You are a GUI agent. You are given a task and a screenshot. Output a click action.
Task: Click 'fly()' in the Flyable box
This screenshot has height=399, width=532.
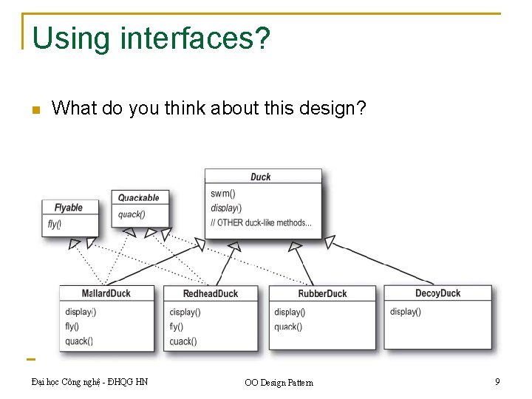54,224
